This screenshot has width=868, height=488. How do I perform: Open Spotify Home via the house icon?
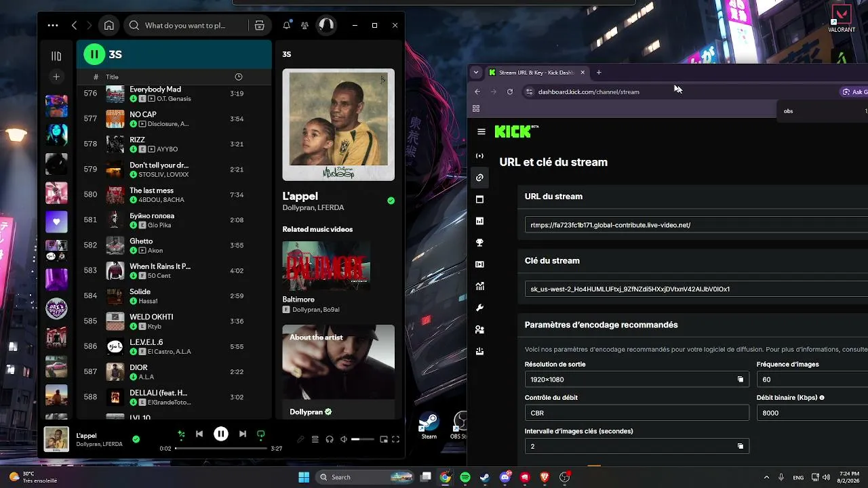point(108,26)
